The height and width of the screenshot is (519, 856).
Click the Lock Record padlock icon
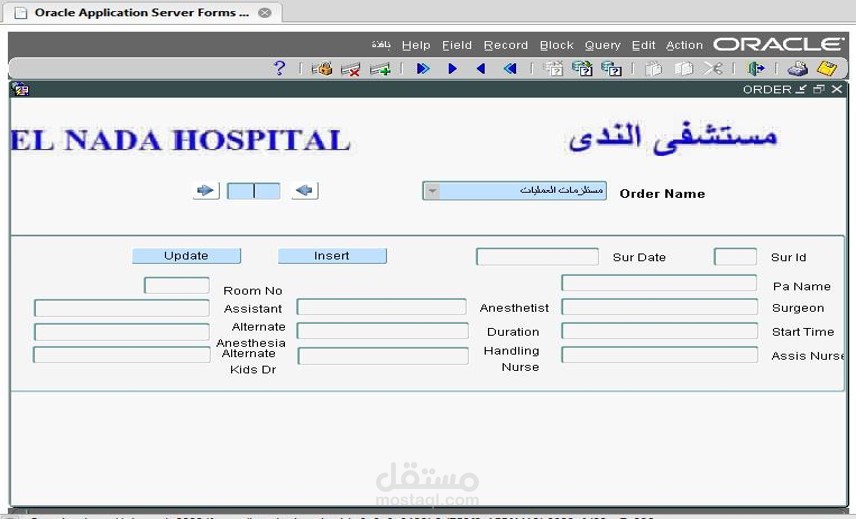coord(322,69)
